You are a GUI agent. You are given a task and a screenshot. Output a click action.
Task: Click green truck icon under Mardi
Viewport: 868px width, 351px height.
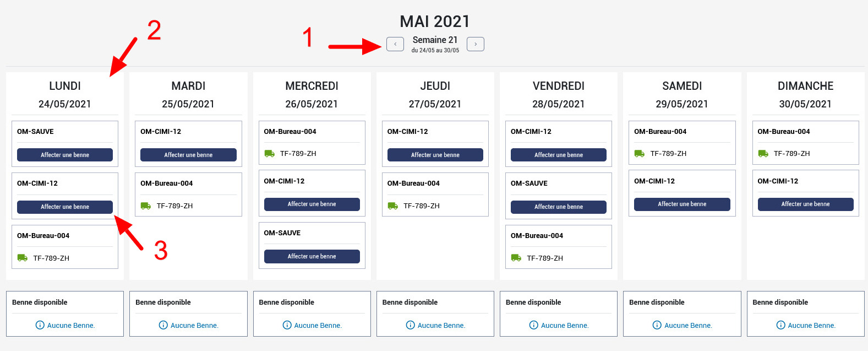(146, 206)
